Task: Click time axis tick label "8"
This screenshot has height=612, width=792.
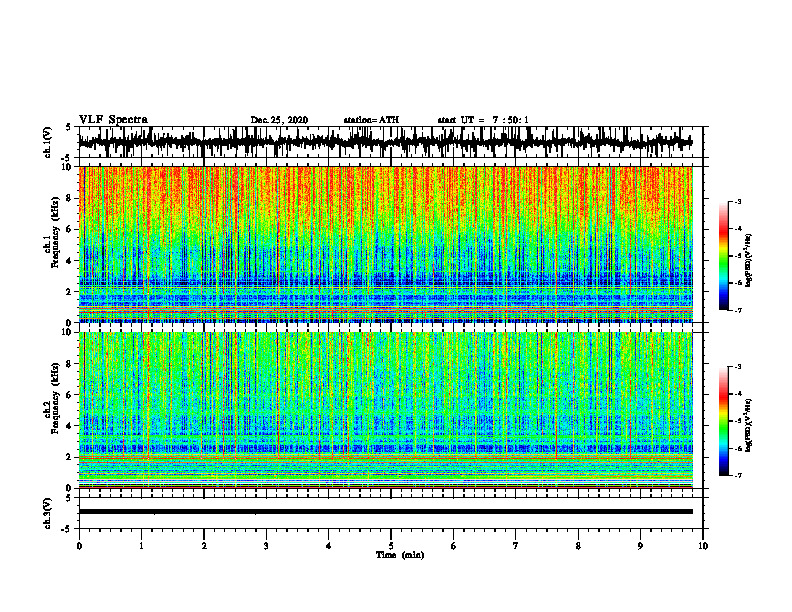Action: tap(578, 546)
